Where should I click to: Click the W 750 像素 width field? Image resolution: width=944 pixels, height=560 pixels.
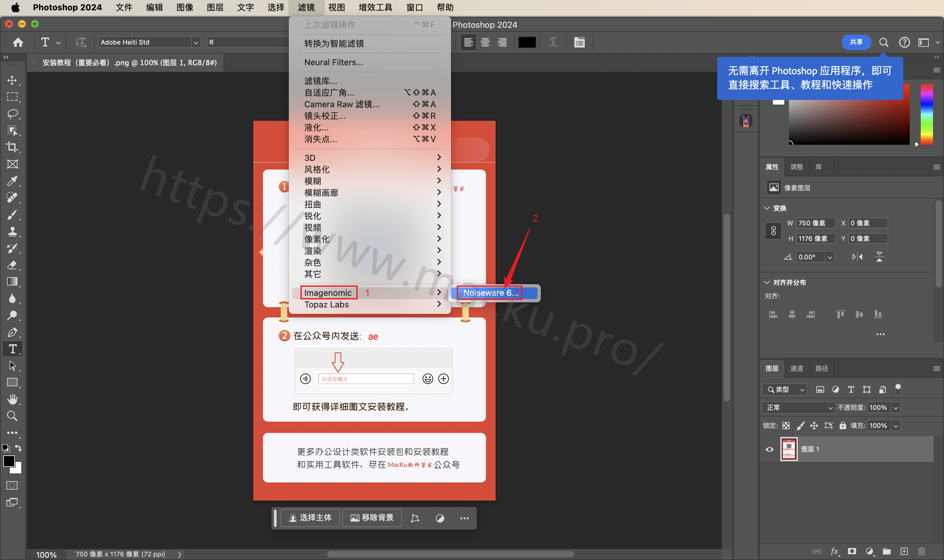point(816,223)
